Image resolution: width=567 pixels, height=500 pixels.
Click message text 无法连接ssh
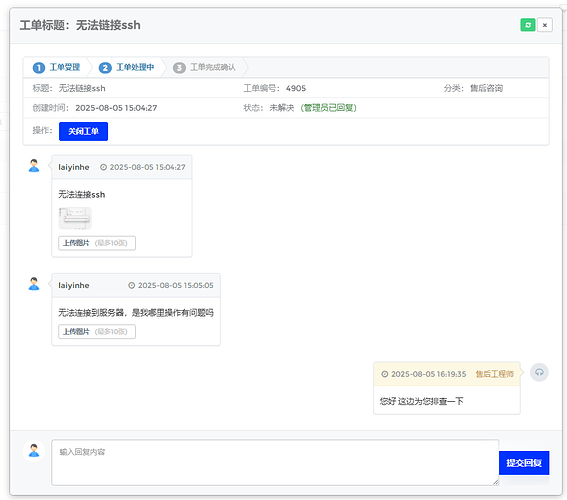click(82, 195)
